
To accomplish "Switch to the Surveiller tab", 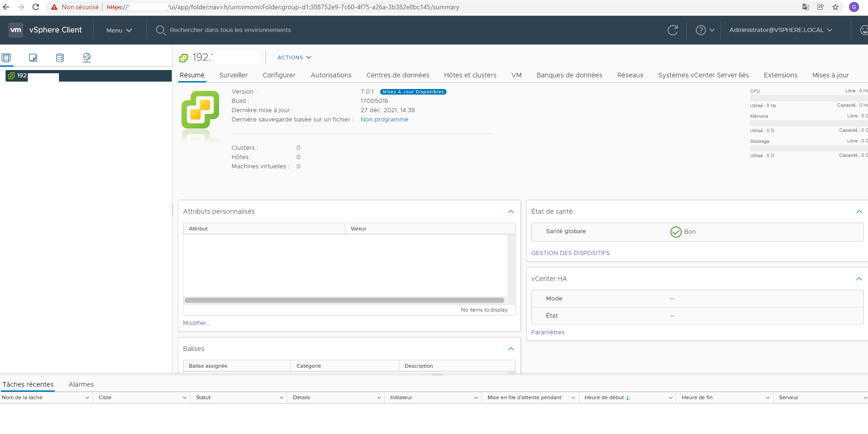I will pyautogui.click(x=233, y=75).
